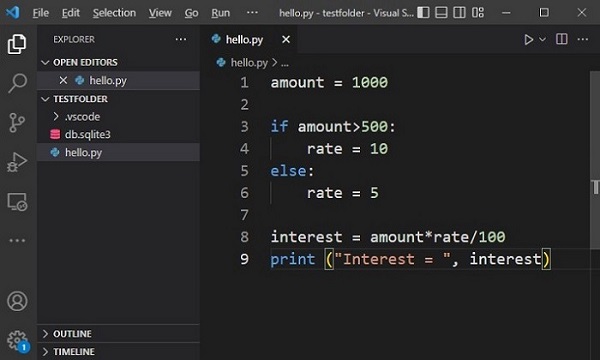Expand the Outline section

coord(119,334)
